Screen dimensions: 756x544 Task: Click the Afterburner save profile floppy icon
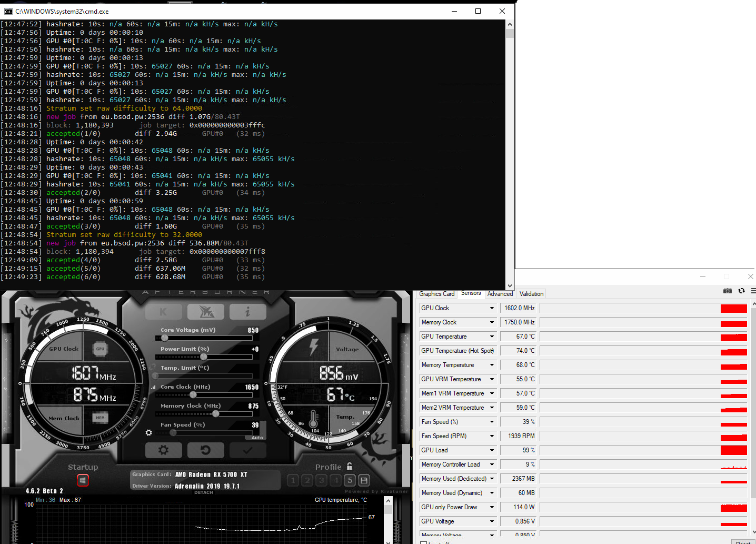coord(364,480)
